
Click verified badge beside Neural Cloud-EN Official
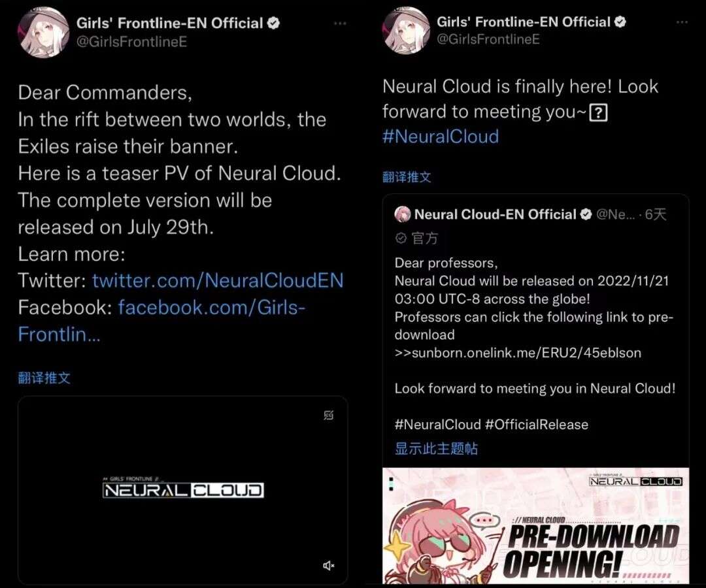pyautogui.click(x=585, y=214)
